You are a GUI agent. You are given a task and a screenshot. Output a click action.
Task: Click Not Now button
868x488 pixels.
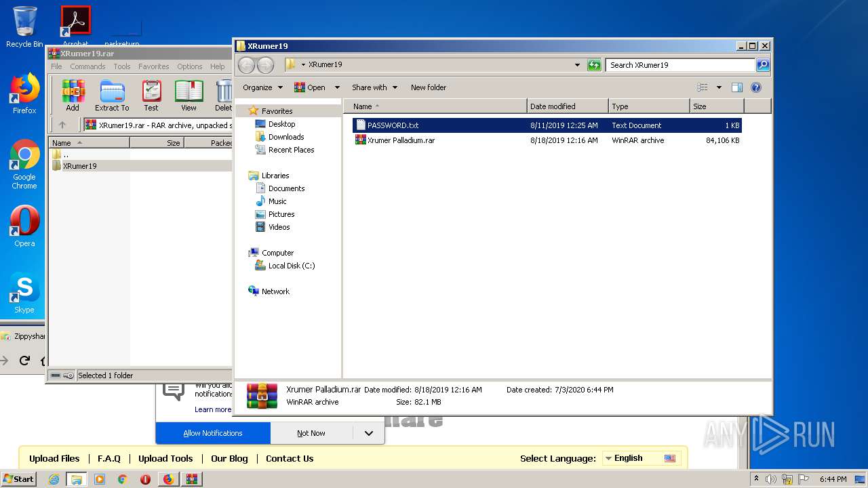311,433
